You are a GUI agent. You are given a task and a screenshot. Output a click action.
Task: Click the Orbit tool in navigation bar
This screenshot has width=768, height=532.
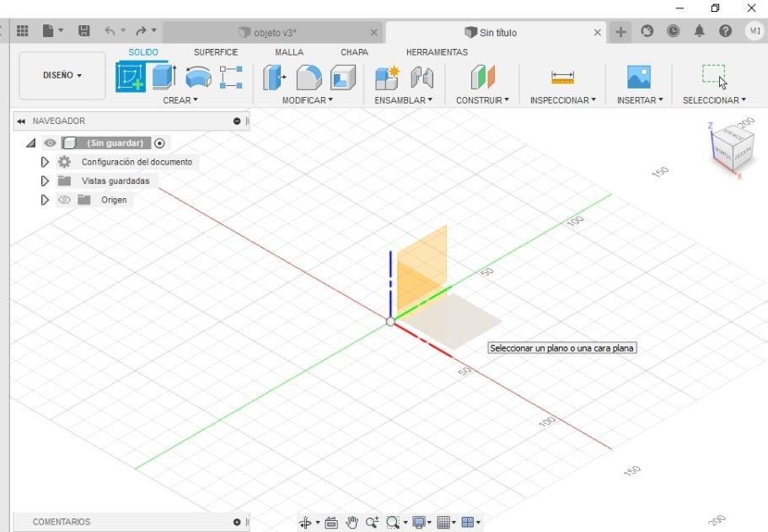pyautogui.click(x=305, y=523)
